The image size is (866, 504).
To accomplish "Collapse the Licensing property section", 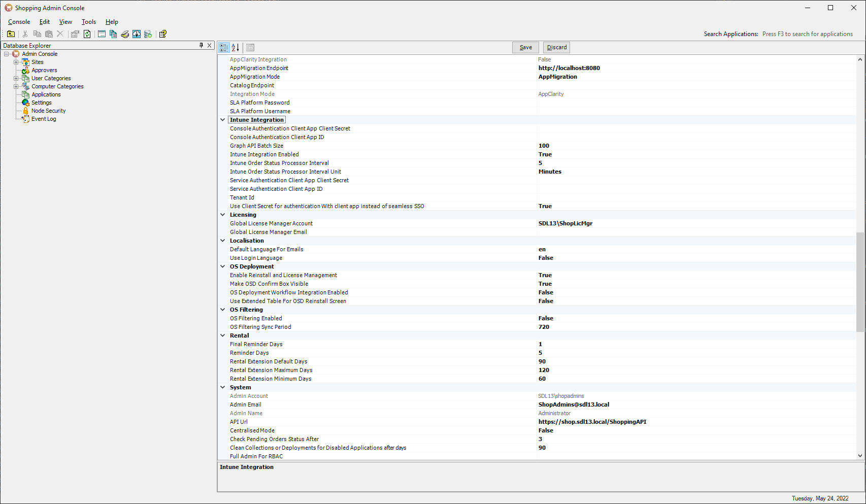I will (222, 215).
